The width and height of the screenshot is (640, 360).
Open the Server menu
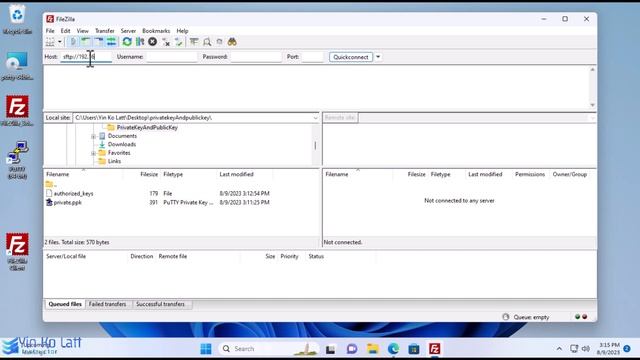[128, 31]
